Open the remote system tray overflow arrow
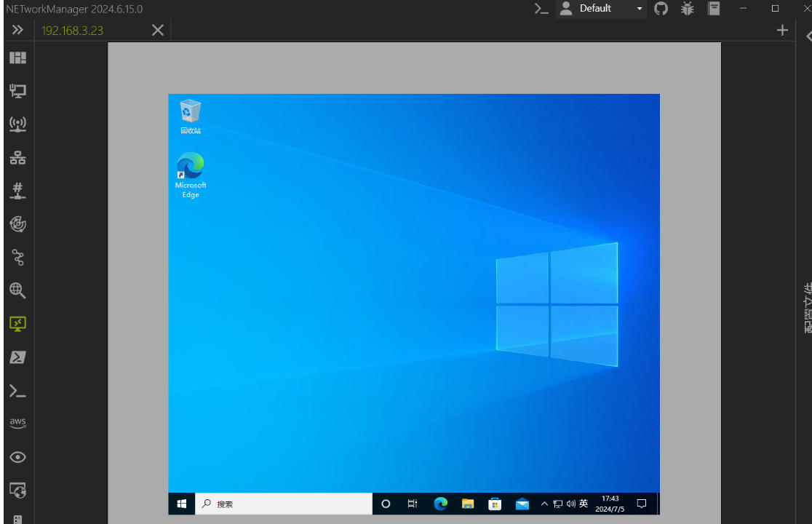 (x=544, y=504)
